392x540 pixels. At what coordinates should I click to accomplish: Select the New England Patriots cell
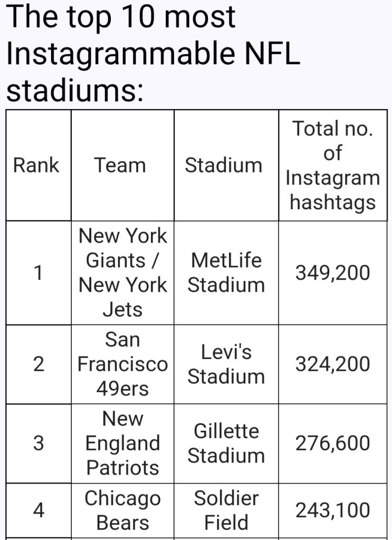pyautogui.click(x=122, y=443)
